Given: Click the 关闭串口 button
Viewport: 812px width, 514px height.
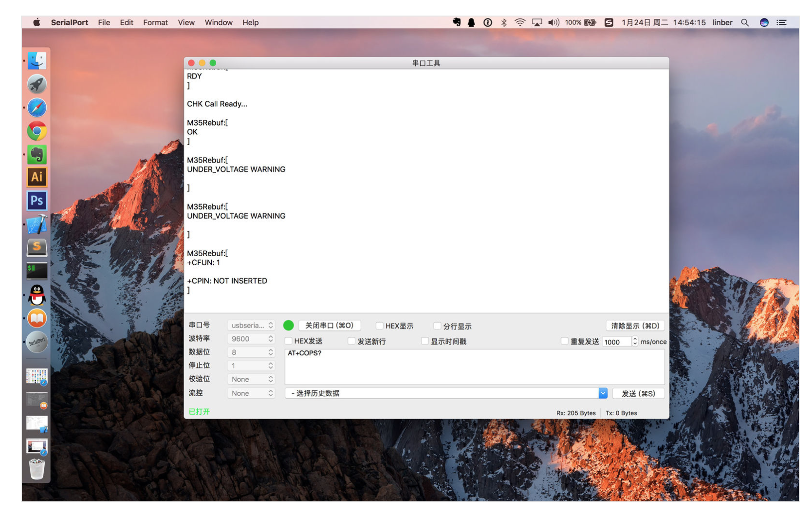Looking at the screenshot, I should coord(330,325).
